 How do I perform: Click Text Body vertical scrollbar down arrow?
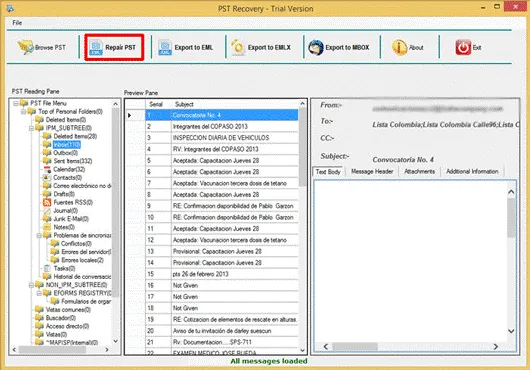click(511, 331)
